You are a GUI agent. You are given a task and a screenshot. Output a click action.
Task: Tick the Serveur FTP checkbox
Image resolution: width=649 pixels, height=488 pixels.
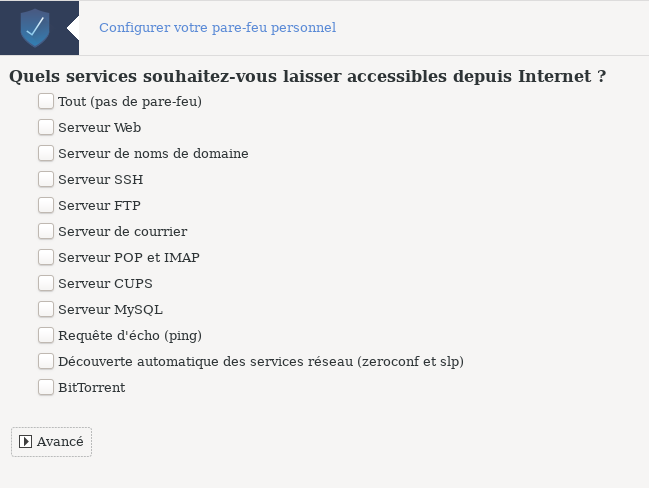(46, 205)
